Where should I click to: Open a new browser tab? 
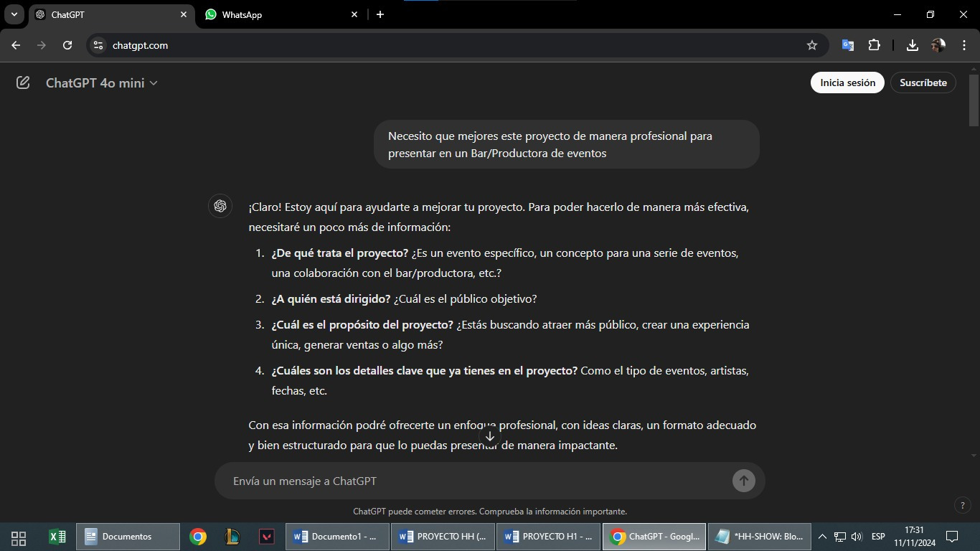380,14
